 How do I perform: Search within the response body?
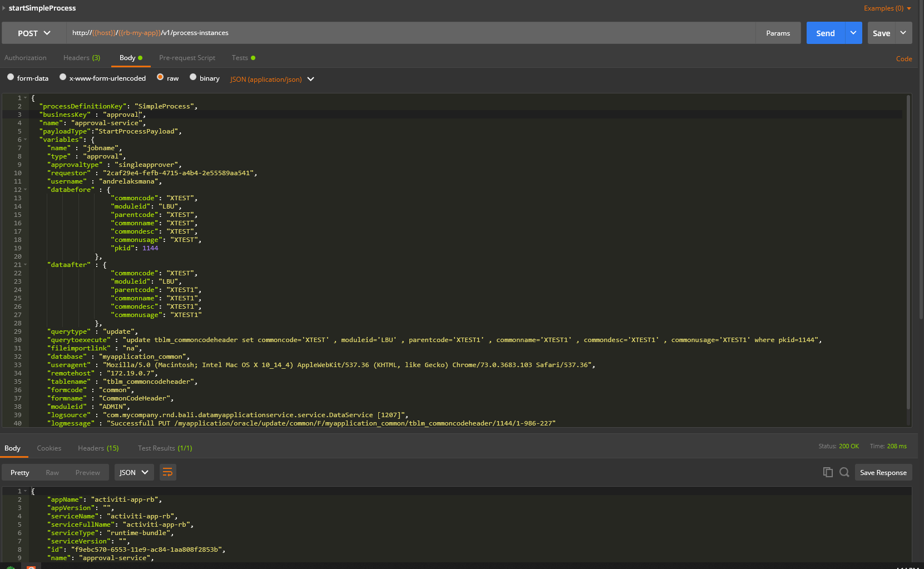point(844,472)
